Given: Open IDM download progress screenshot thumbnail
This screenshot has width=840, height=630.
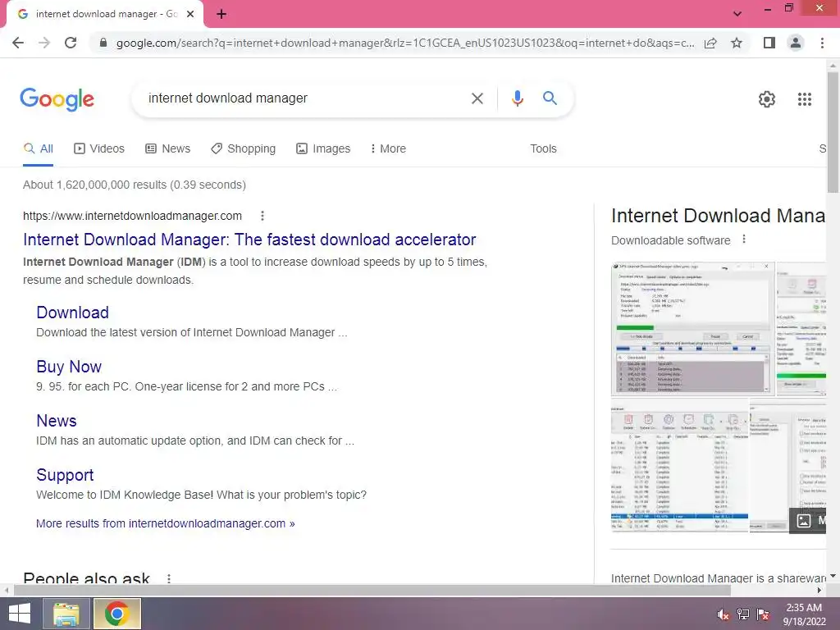Looking at the screenshot, I should (x=692, y=328).
